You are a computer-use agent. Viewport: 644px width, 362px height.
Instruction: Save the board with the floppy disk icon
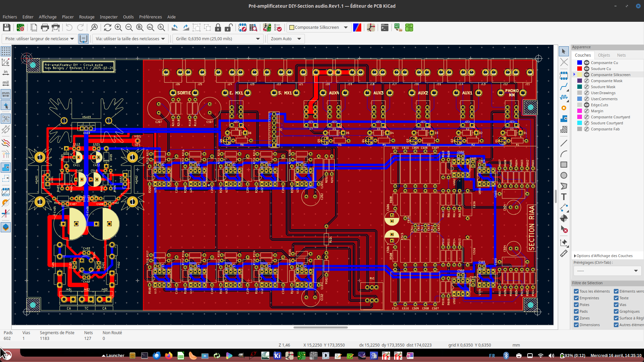click(7, 27)
